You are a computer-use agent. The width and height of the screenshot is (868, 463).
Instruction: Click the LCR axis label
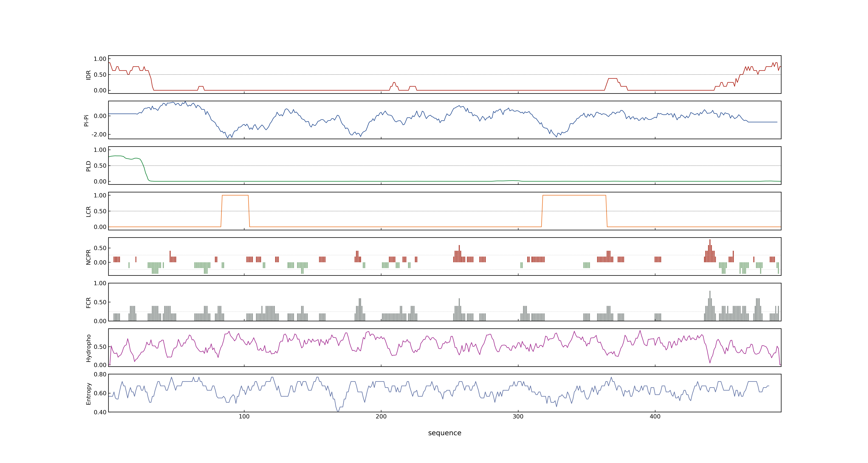tap(88, 211)
